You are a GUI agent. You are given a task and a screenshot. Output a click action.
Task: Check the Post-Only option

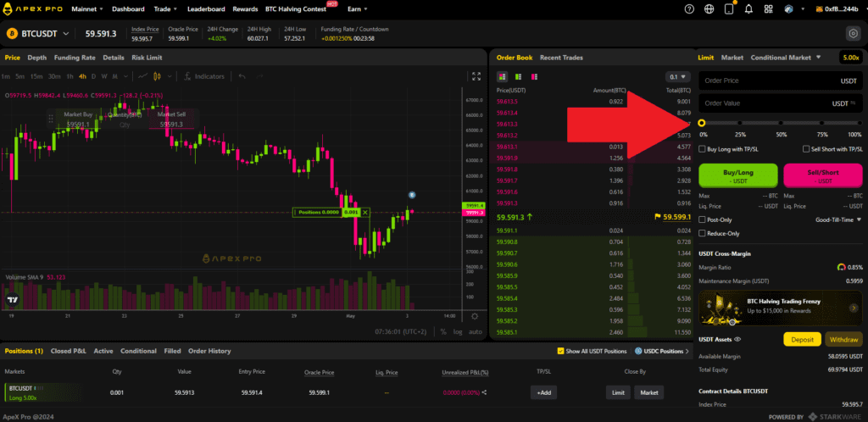(x=703, y=219)
